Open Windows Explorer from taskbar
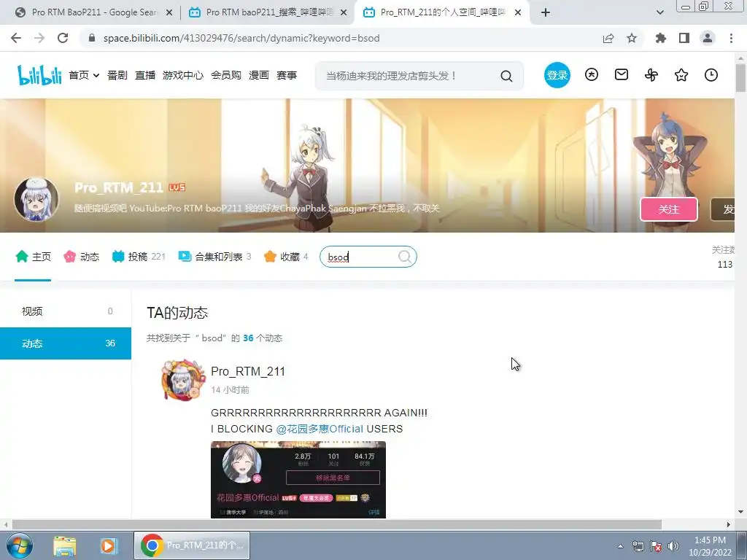747x560 pixels. click(x=64, y=545)
